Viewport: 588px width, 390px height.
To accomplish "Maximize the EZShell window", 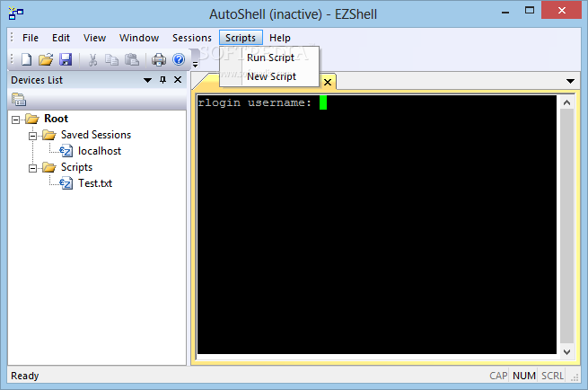I will point(529,11).
